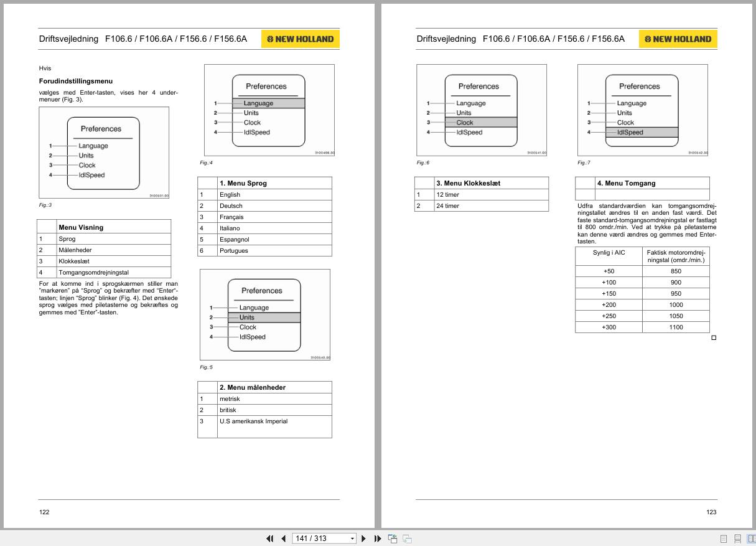Image resolution: width=756 pixels, height=546 pixels.
Task: Click the 'metrisk' units row
Action: tap(264, 398)
